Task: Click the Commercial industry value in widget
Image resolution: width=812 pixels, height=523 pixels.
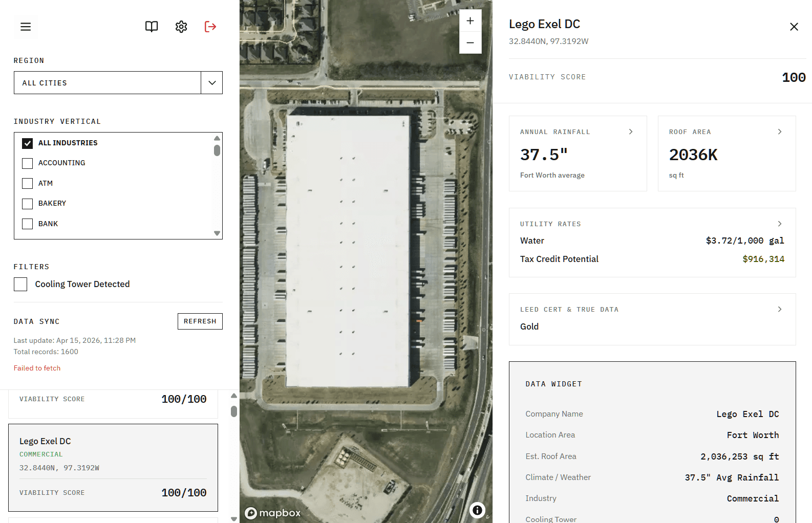Action: [753, 498]
